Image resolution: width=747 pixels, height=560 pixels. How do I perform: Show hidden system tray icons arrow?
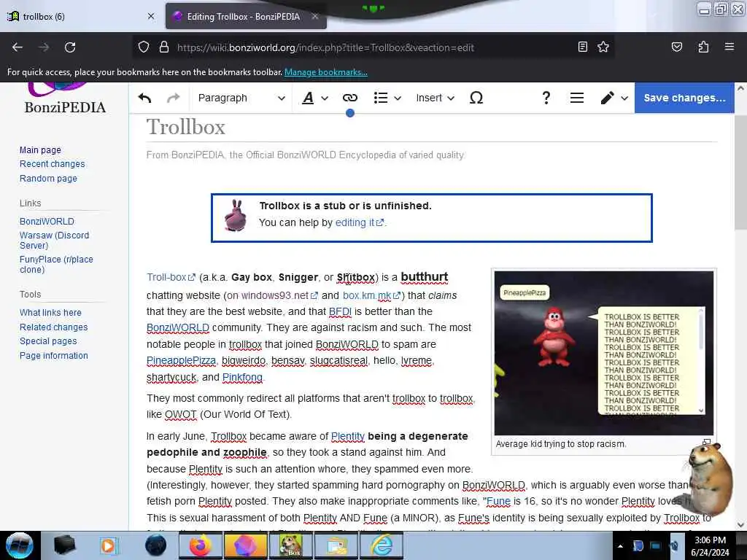pos(620,546)
